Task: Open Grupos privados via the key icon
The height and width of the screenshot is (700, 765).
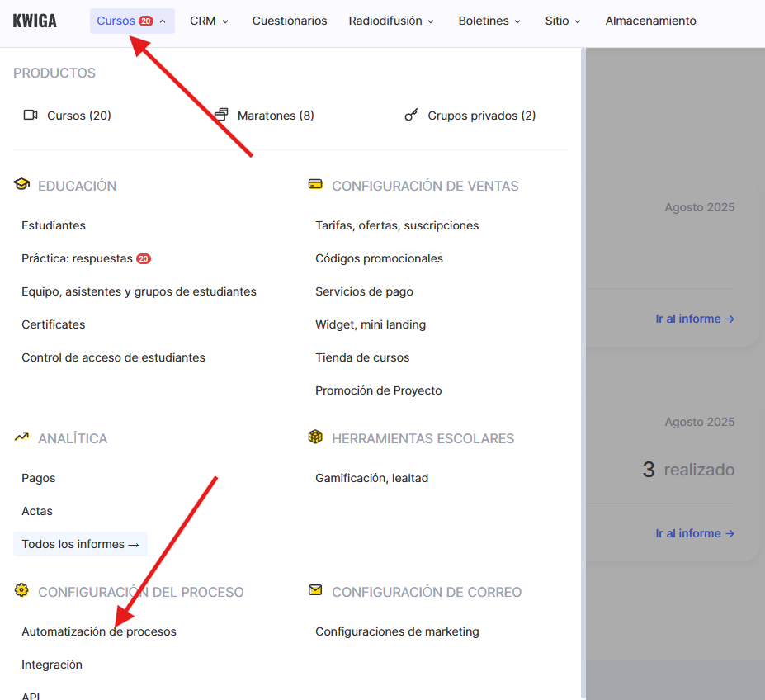Action: 411,116
